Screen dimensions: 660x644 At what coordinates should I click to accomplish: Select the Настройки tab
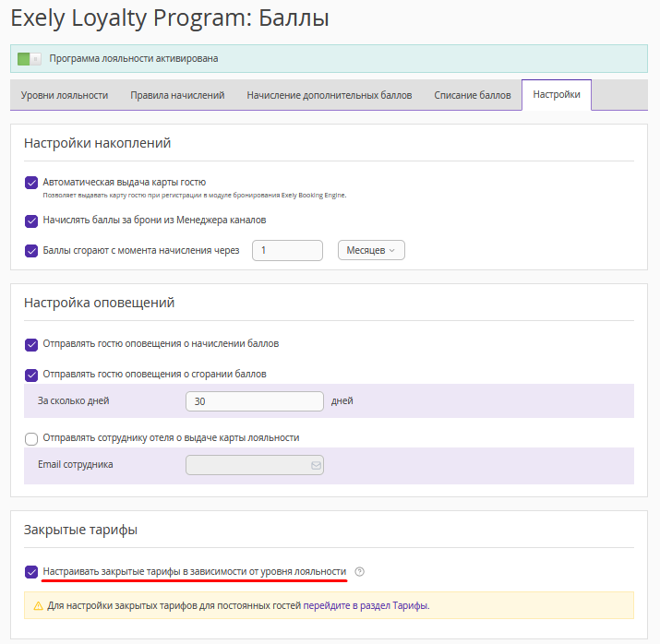tap(557, 95)
